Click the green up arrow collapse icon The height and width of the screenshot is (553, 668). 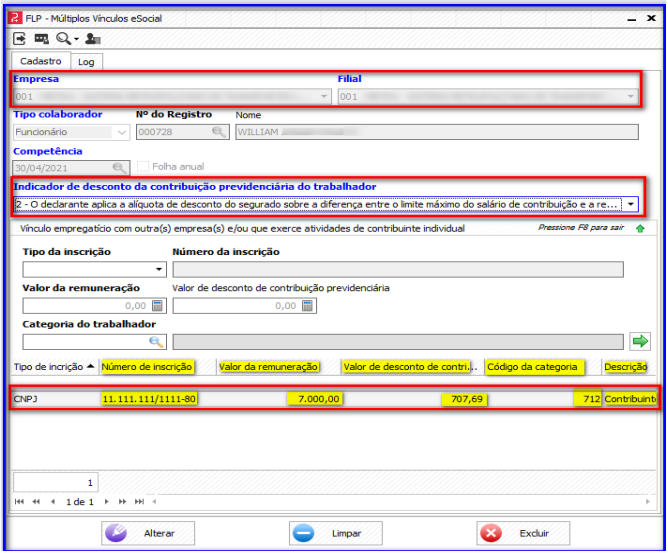pyautogui.click(x=640, y=229)
